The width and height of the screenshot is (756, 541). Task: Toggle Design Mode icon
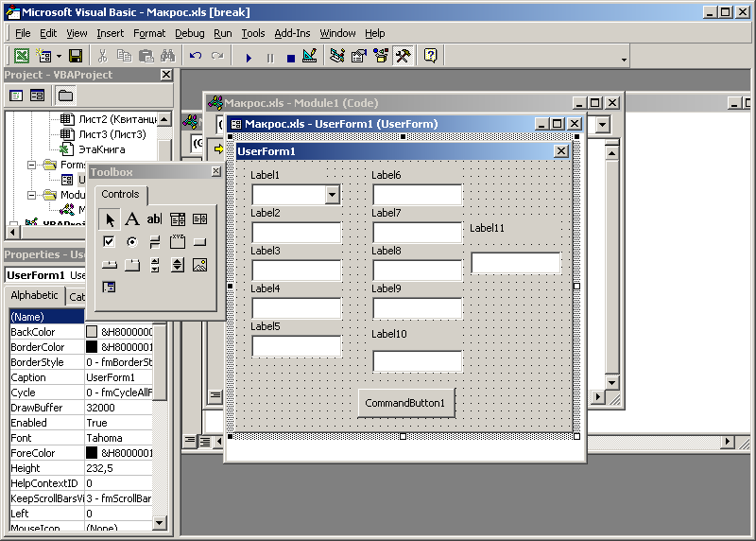pyautogui.click(x=310, y=56)
